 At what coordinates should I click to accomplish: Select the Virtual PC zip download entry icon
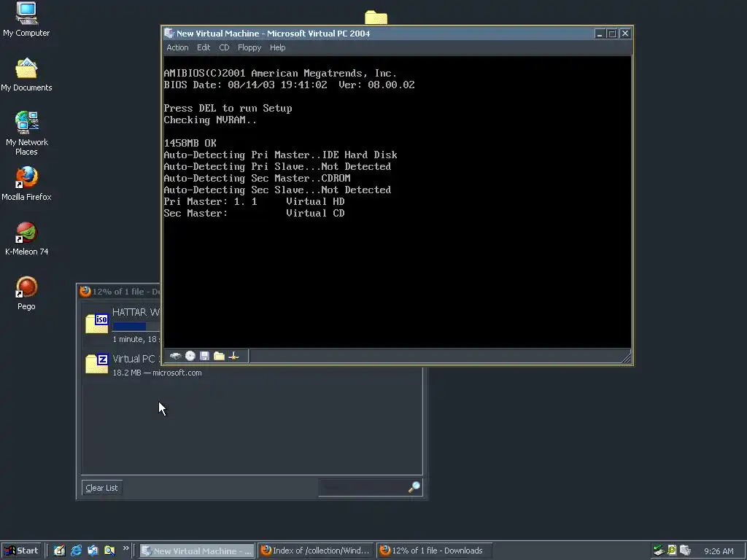[97, 364]
